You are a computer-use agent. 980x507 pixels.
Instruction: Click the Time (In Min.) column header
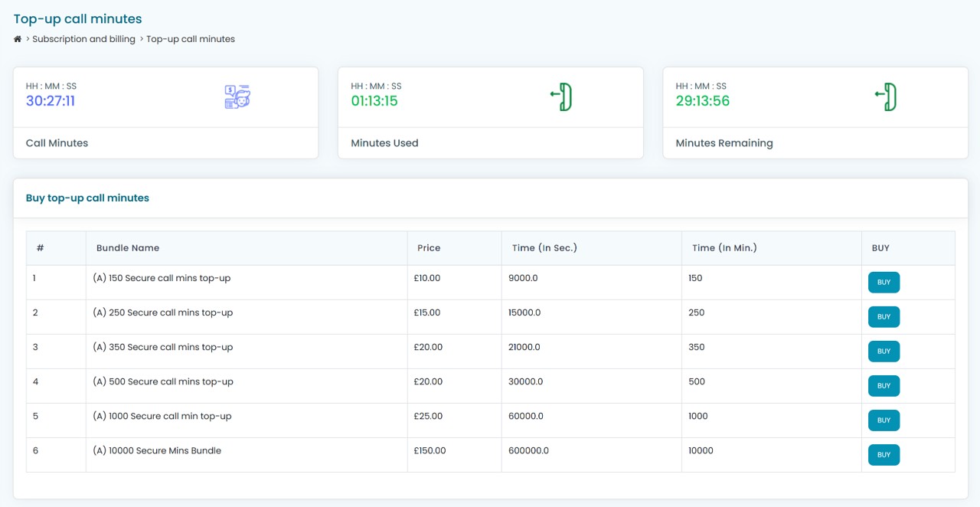724,248
